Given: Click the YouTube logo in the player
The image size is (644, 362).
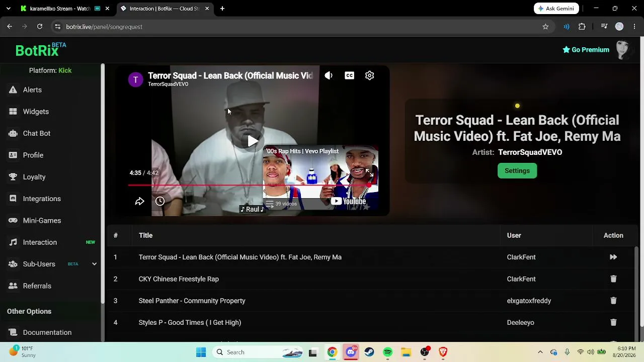Looking at the screenshot, I should click(x=348, y=202).
